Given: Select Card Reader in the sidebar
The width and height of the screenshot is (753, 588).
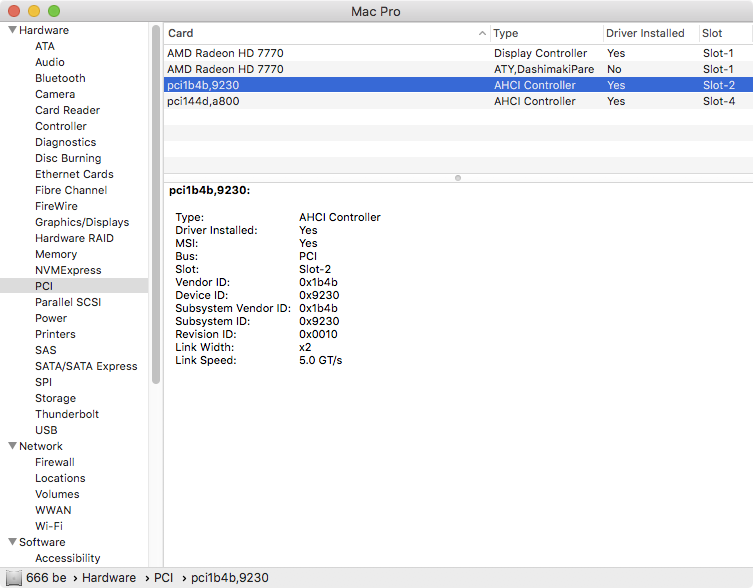Looking at the screenshot, I should [67, 110].
